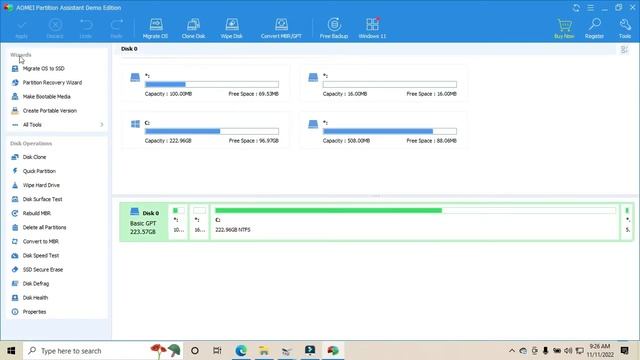640x360 pixels.
Task: Select last recovery partition in disk map
Action: [627, 222]
